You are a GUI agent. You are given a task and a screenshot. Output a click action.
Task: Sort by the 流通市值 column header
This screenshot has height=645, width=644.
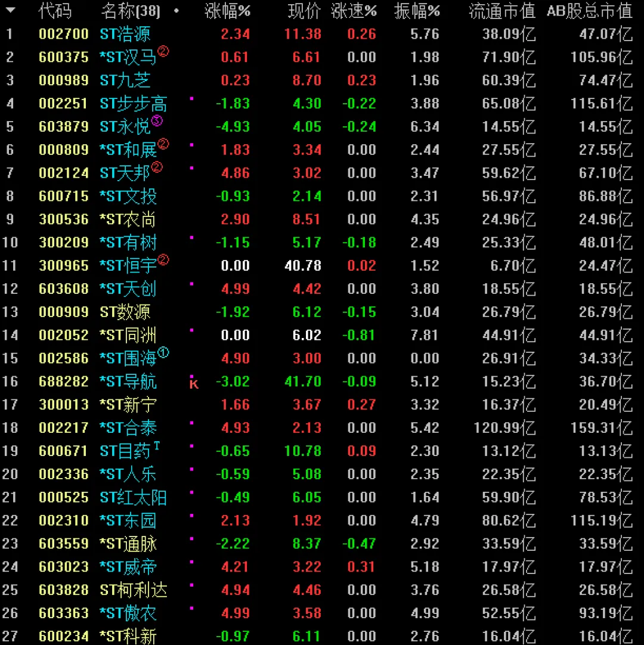502,11
